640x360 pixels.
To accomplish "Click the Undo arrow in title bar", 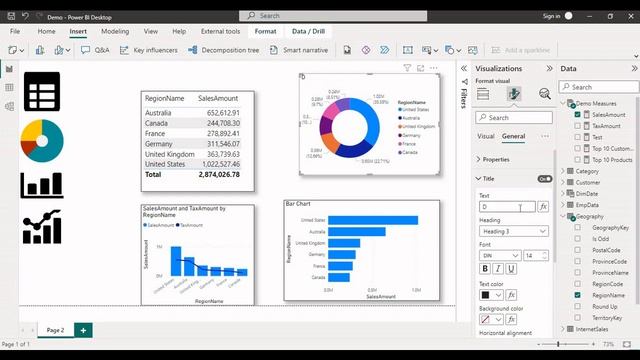I will coord(25,16).
